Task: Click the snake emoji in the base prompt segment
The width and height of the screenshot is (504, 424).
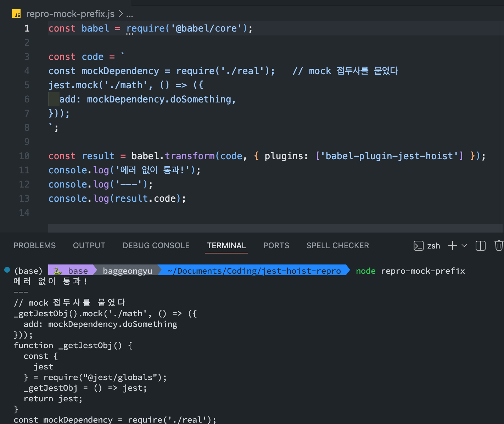Action: coord(57,271)
